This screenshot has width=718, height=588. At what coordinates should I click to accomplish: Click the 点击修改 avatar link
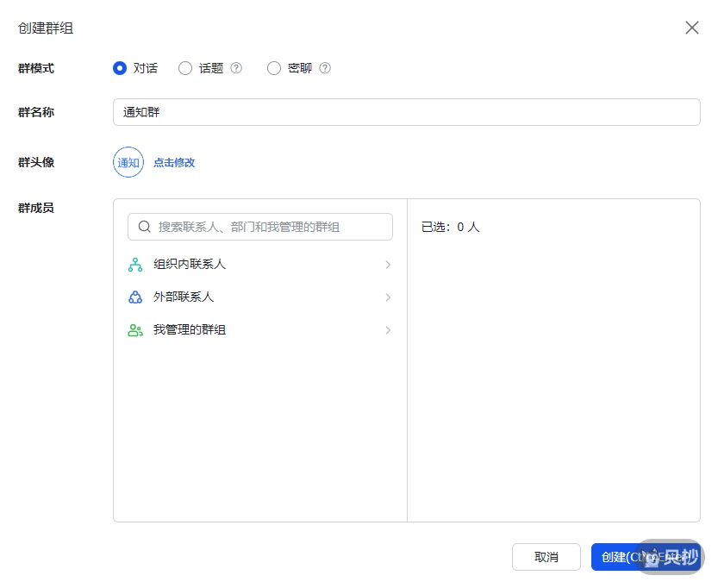coord(175,162)
